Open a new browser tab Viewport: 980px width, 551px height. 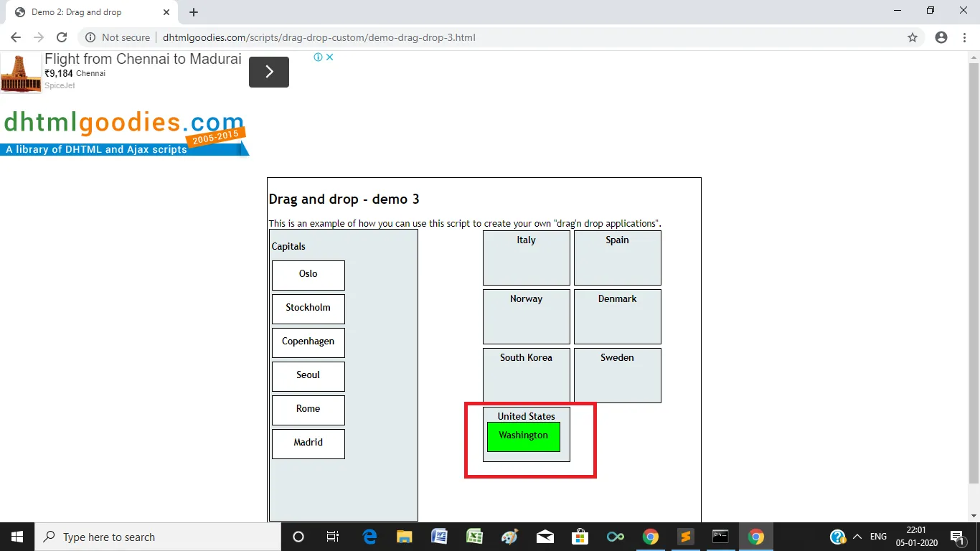194,12
